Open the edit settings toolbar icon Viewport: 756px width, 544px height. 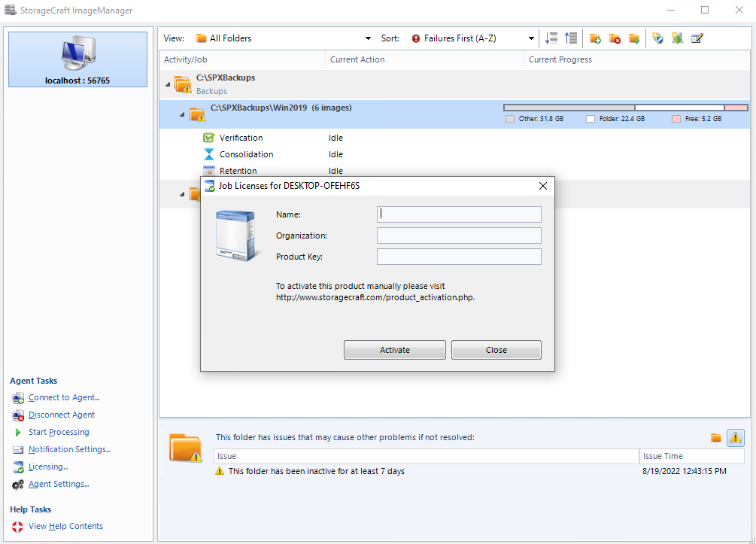pos(697,38)
